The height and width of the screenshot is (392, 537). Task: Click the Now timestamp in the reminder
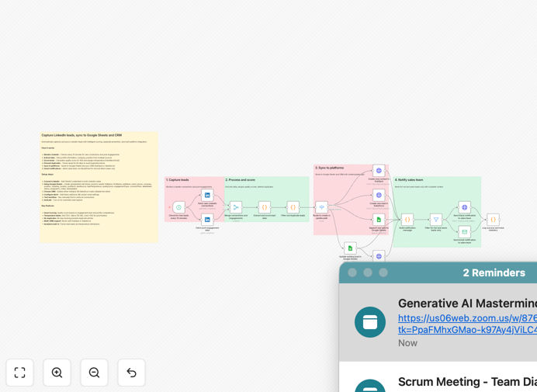[x=407, y=343]
